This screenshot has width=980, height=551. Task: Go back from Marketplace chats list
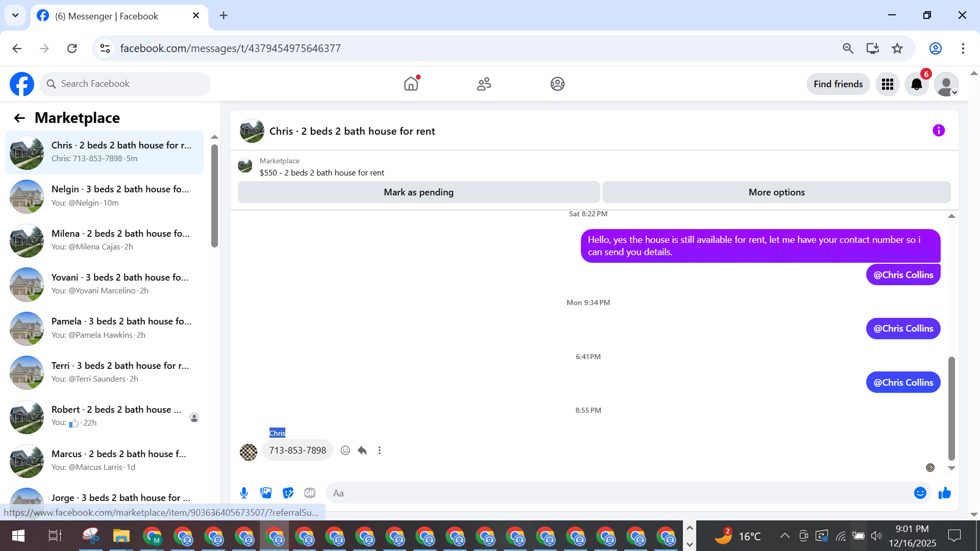click(19, 118)
